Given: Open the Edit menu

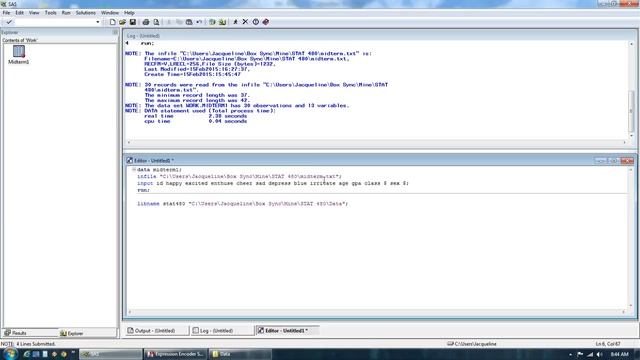Looking at the screenshot, I should (x=19, y=13).
